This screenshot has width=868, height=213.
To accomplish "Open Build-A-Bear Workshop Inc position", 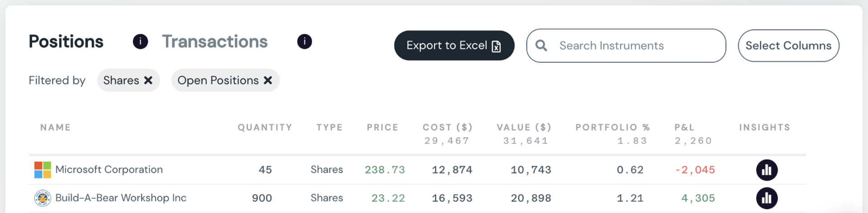I will [121, 198].
